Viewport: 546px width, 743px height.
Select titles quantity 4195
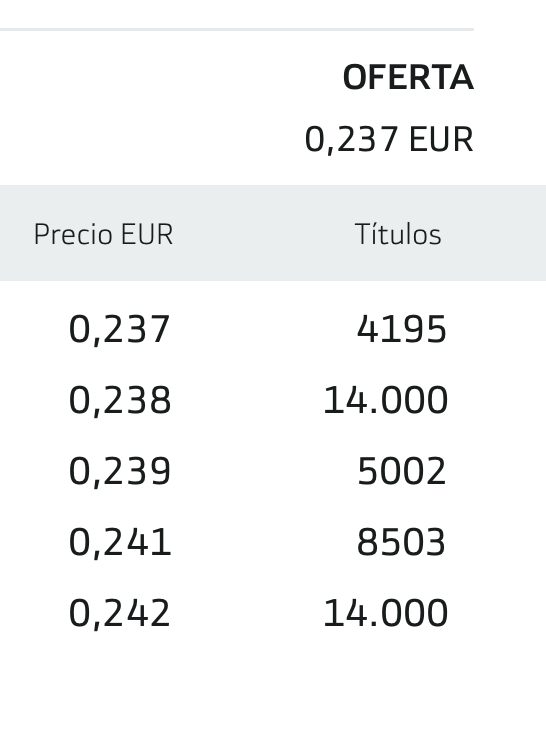pos(401,329)
